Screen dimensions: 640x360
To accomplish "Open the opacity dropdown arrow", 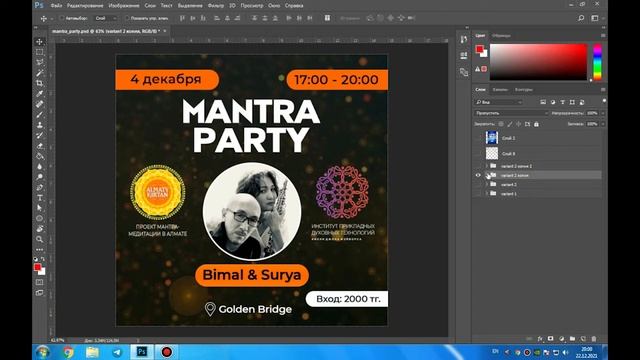I will (x=603, y=113).
